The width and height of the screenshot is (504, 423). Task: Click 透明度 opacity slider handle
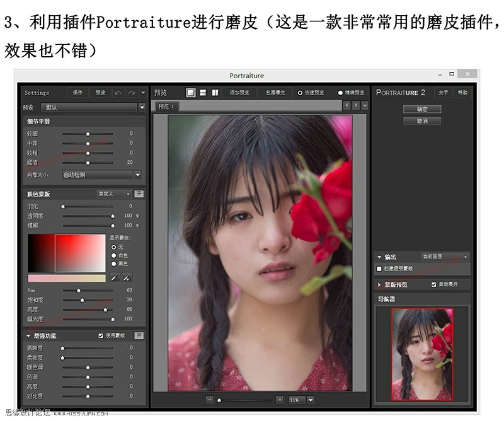point(113,216)
